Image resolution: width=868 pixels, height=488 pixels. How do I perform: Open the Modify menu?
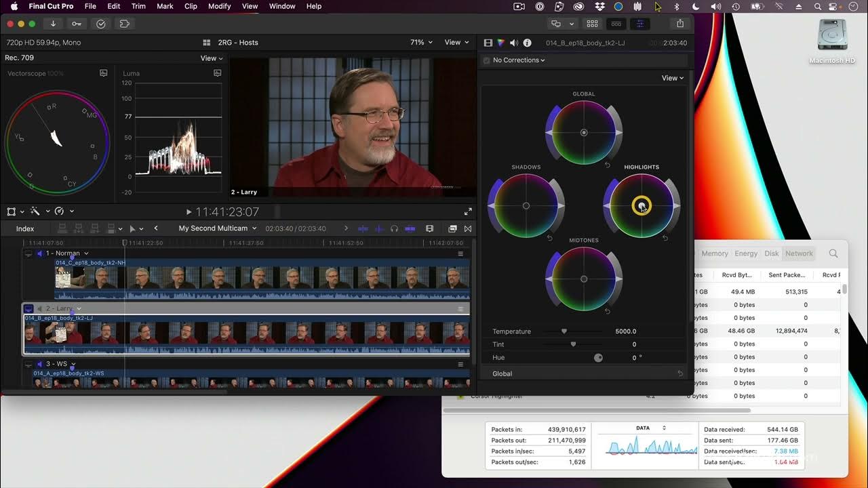tap(220, 6)
